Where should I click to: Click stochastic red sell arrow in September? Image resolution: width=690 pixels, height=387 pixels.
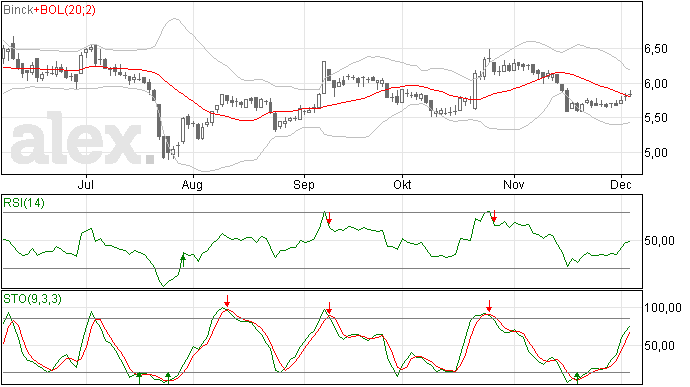tap(329, 308)
